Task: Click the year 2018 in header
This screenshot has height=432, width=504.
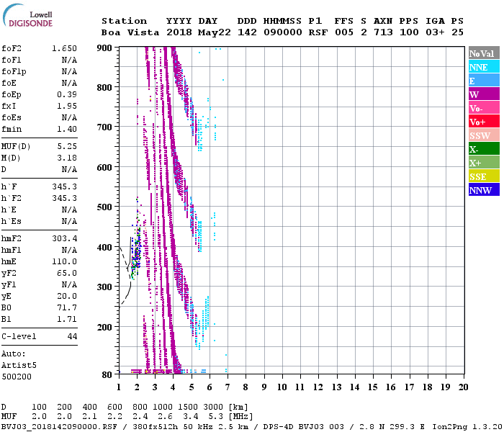Action: (179, 32)
